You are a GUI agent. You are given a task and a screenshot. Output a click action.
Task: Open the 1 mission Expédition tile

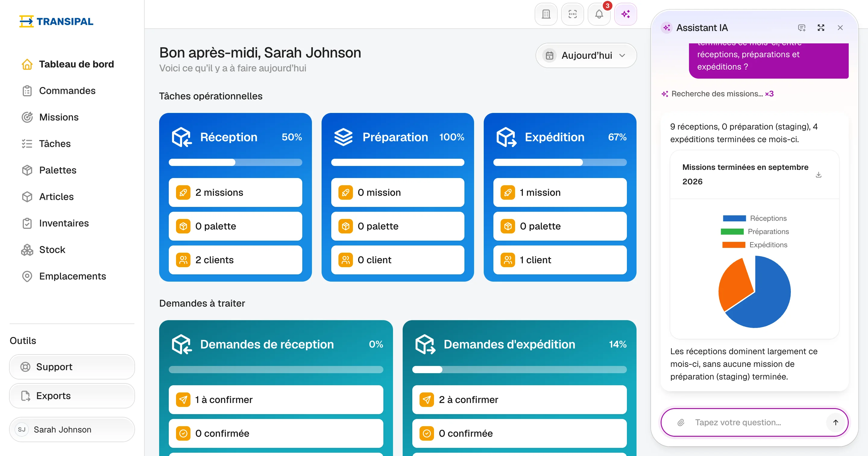[x=560, y=192]
